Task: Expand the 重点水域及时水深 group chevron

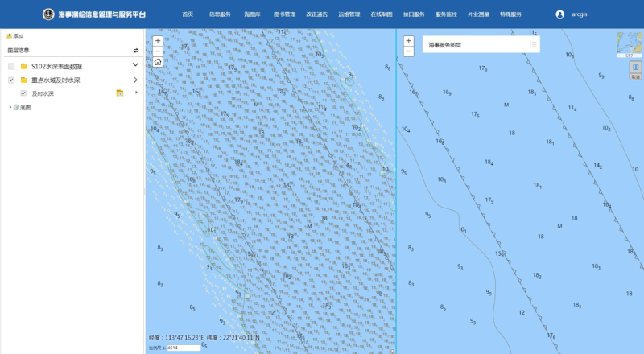Action: 135,80
